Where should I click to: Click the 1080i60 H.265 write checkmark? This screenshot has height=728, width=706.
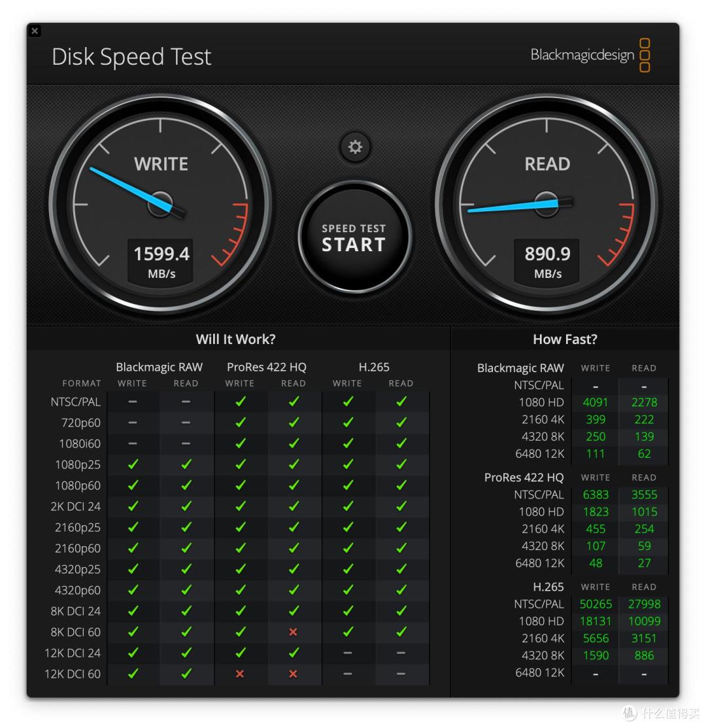coord(348,443)
